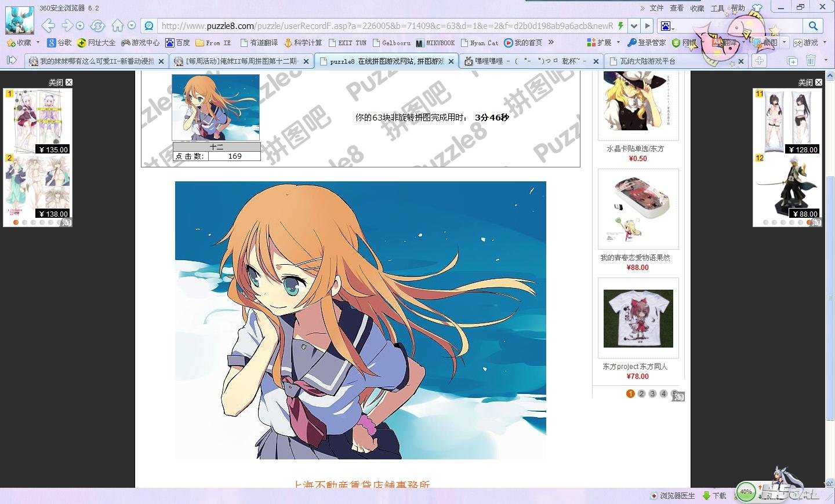Viewport: 835px width, 504px height.
Task: Go to page 3 of the product carousel
Action: (x=652, y=394)
